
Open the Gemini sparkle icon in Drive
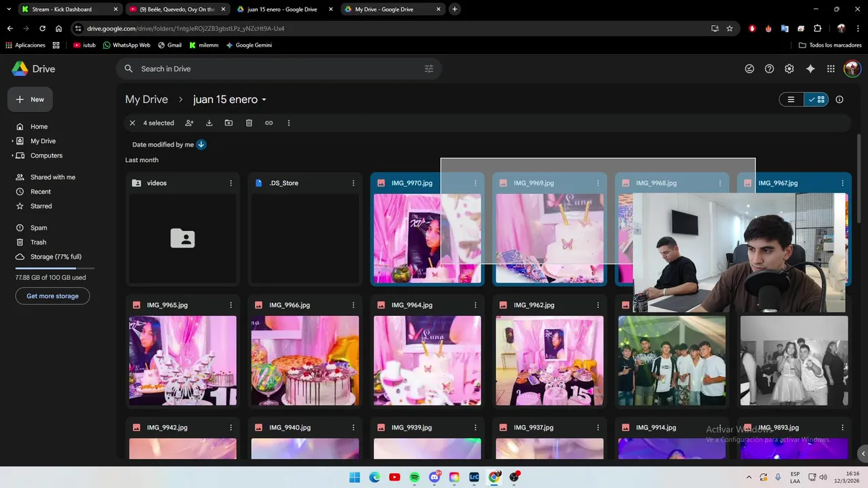click(810, 68)
